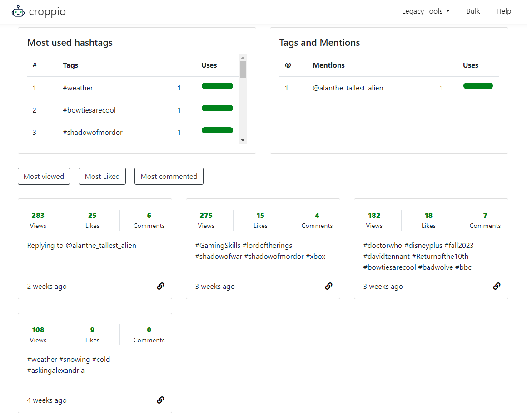
Task: Click the croppio brand name
Action: pyautogui.click(x=47, y=11)
